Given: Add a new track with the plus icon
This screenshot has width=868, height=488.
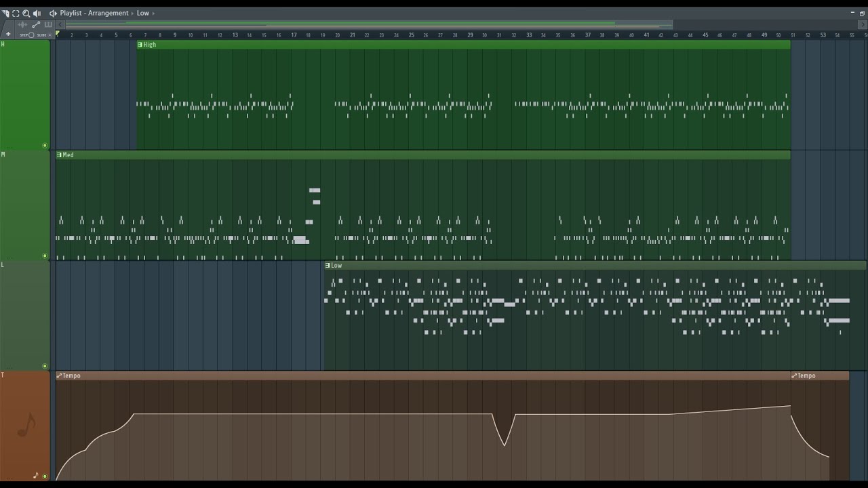Looking at the screenshot, I should pyautogui.click(x=8, y=34).
